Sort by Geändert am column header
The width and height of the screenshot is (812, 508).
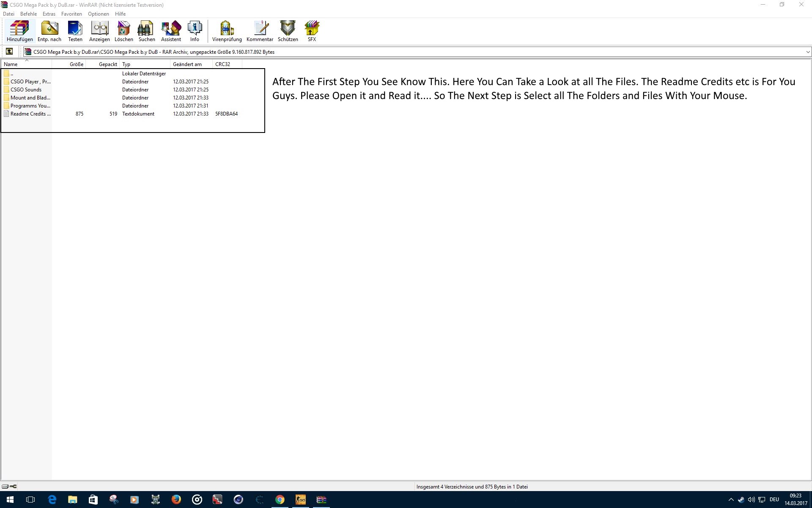tap(191, 64)
